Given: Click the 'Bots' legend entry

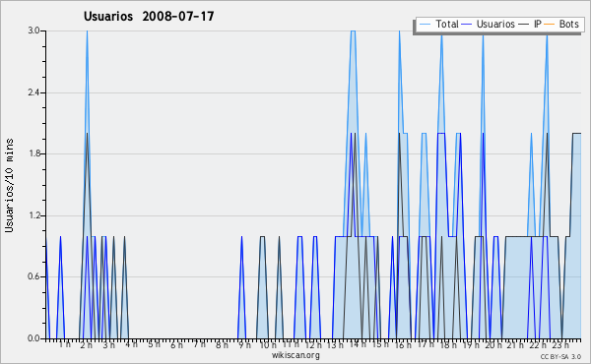Looking at the screenshot, I should [x=561, y=24].
